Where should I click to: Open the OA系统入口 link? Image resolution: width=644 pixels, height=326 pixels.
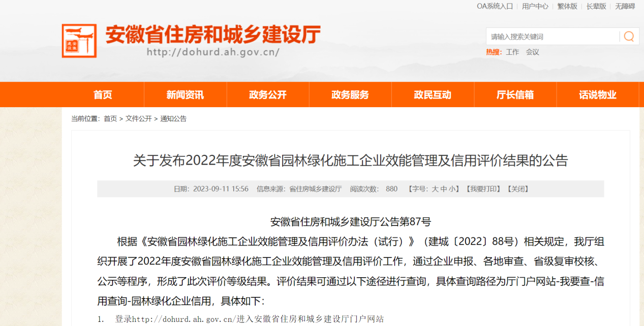(x=495, y=6)
